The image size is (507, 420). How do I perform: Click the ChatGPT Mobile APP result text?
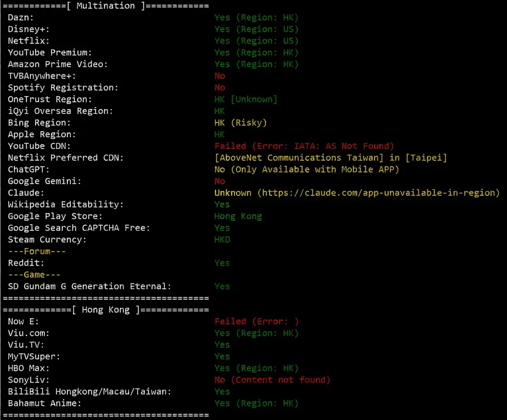pyautogui.click(x=306, y=169)
